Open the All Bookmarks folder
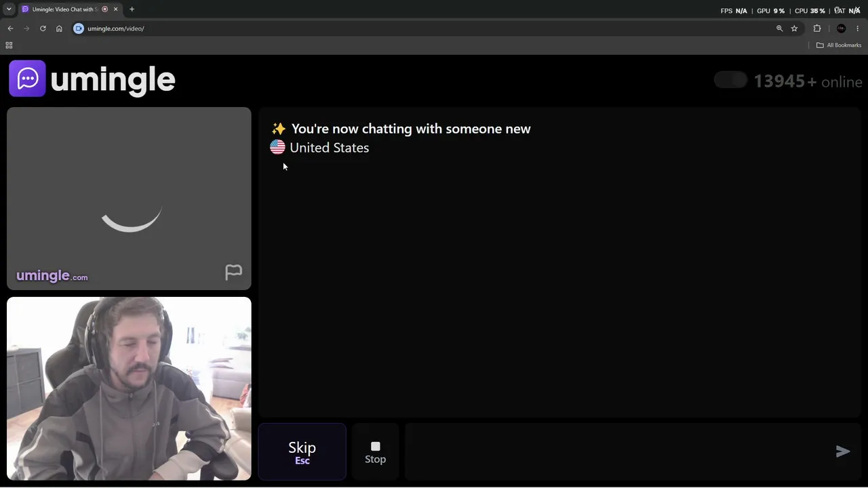Image resolution: width=868 pixels, height=488 pixels. click(839, 45)
